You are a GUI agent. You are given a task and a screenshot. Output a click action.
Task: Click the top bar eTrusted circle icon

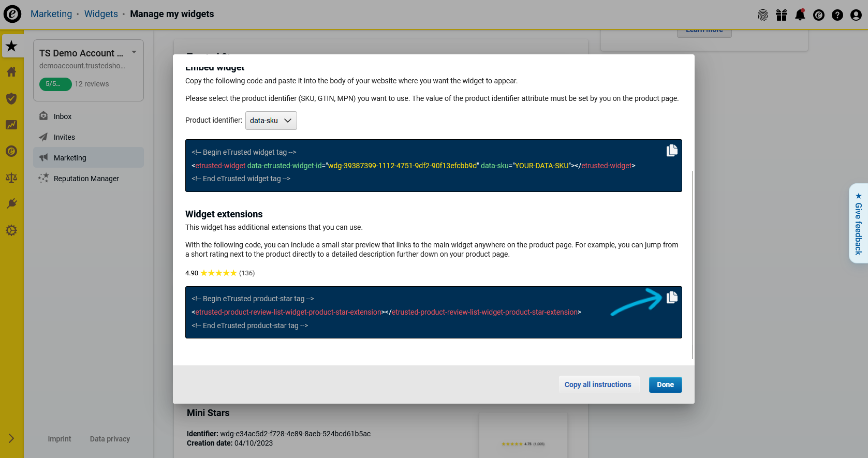[x=819, y=15]
